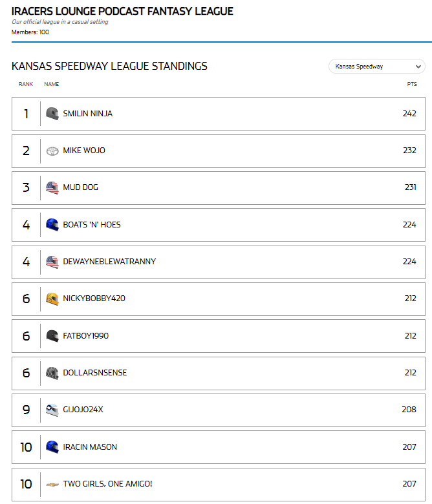Click Smilin Ninja's gray helmet icon
The height and width of the screenshot is (504, 432).
point(52,114)
